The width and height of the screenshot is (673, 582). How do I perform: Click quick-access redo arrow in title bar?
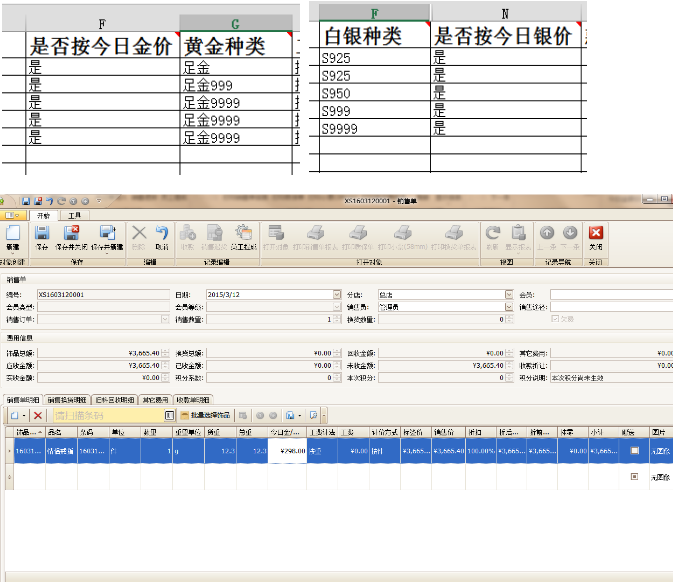tap(61, 201)
